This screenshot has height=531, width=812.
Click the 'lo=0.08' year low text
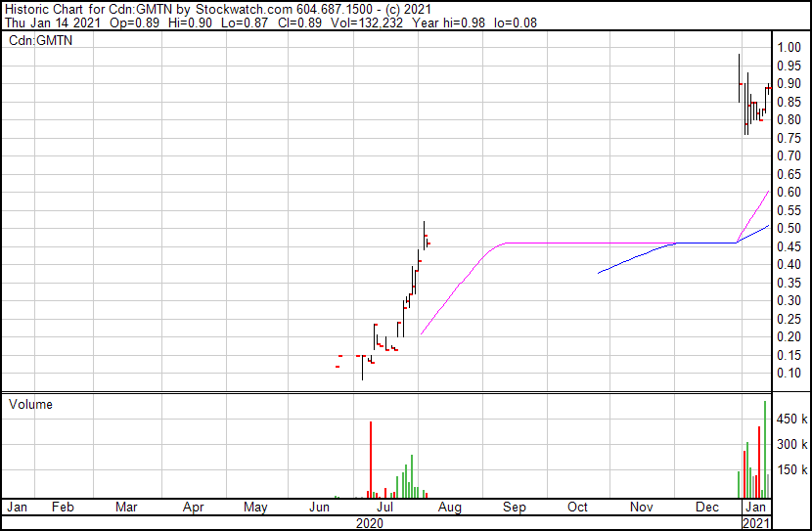click(x=516, y=22)
